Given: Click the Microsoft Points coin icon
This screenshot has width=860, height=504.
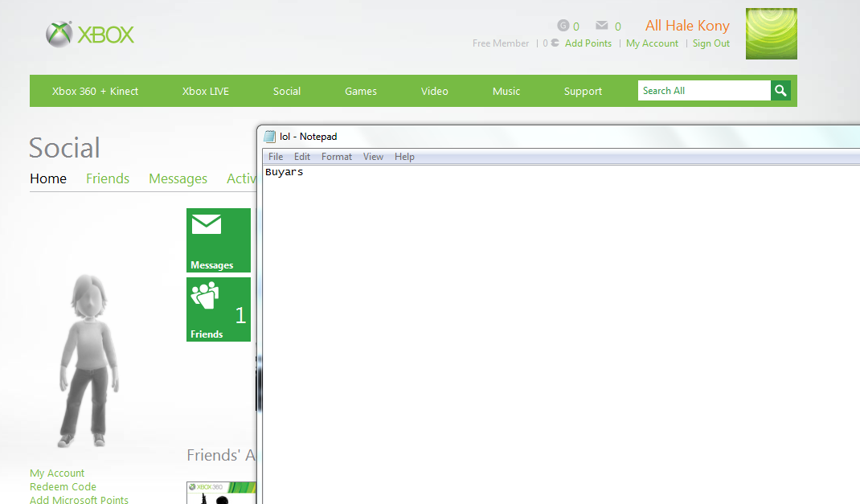Looking at the screenshot, I should coord(555,43).
